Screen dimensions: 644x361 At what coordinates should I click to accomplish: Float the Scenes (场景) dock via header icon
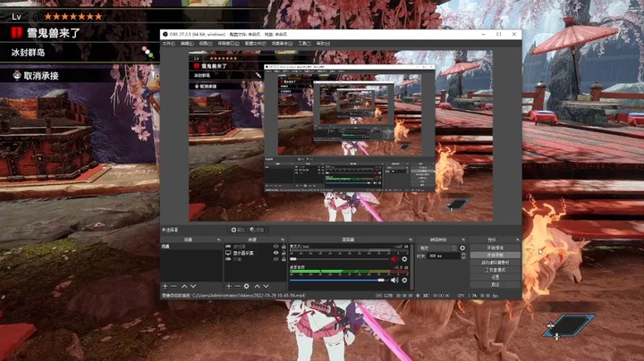(218, 239)
